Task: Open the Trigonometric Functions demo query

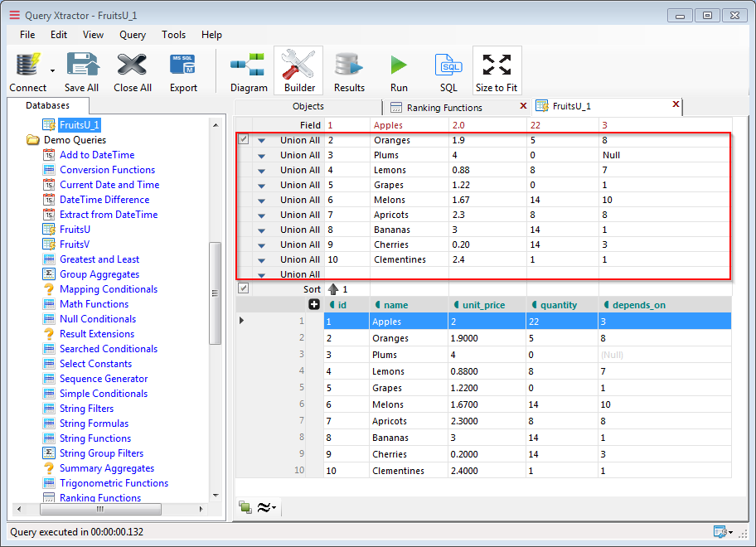Action: [114, 483]
